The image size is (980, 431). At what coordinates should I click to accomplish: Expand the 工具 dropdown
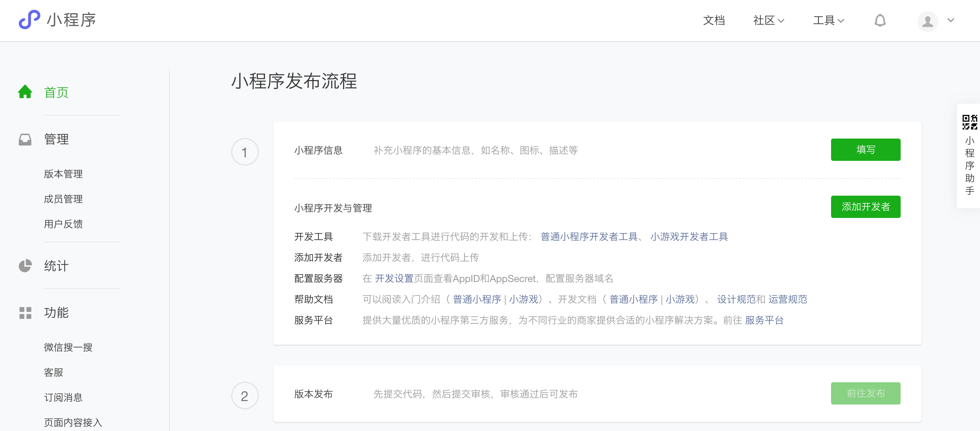tap(828, 20)
